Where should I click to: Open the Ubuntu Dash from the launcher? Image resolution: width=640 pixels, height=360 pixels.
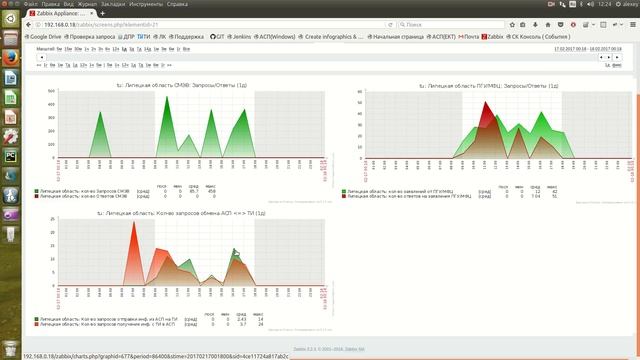click(11, 19)
